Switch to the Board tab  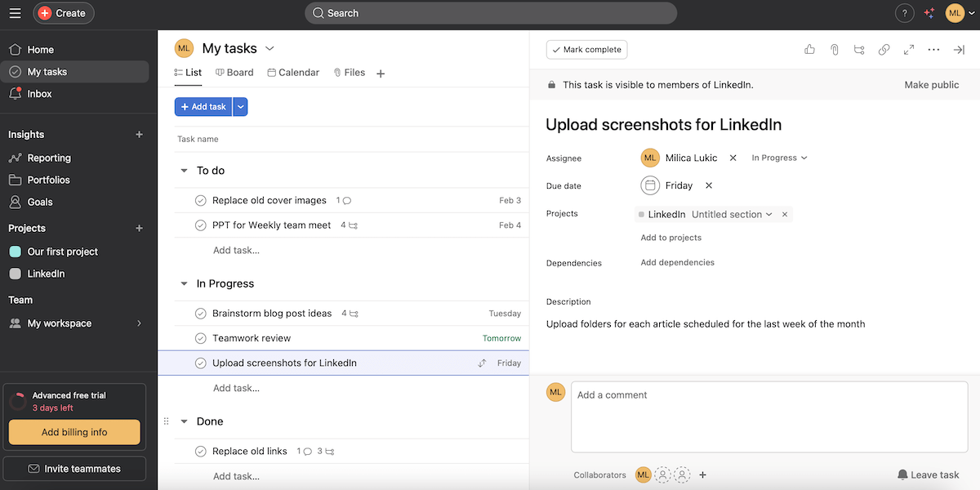234,72
